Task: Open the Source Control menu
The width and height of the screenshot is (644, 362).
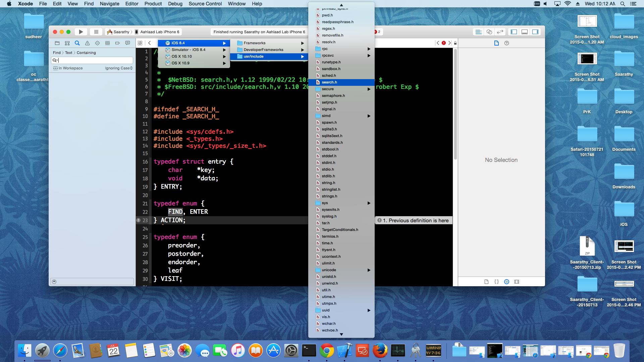Action: tap(205, 4)
